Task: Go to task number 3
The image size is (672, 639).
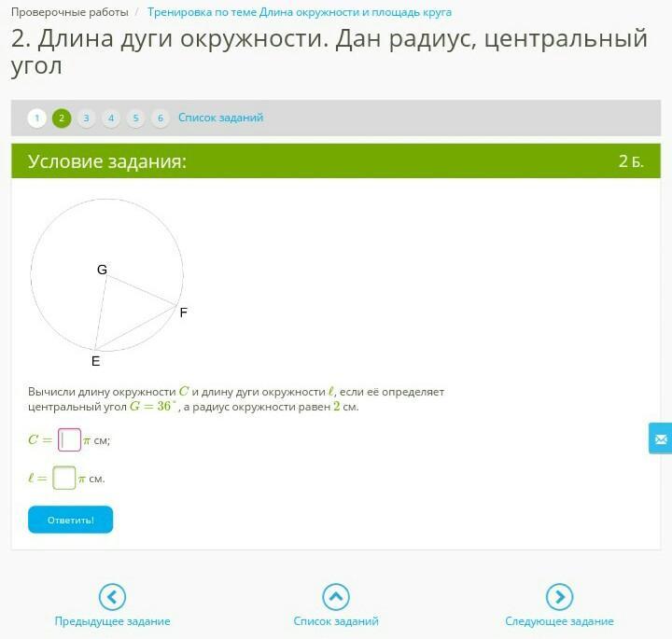Action: [x=86, y=118]
